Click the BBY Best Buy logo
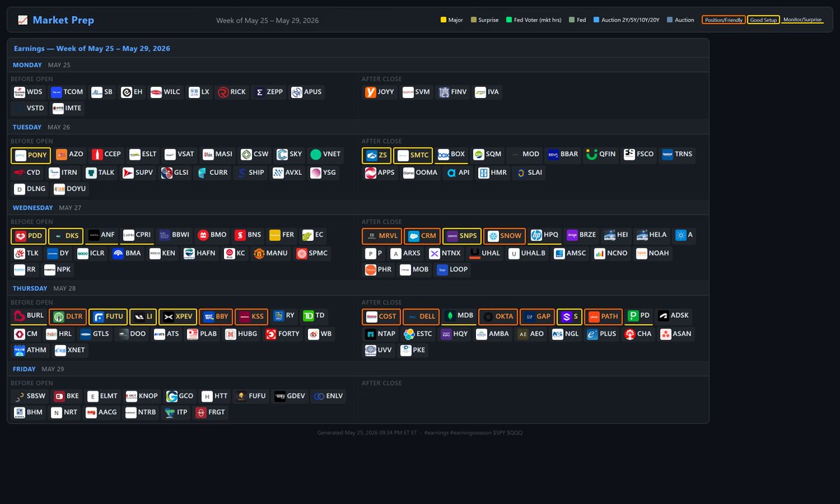 click(208, 316)
